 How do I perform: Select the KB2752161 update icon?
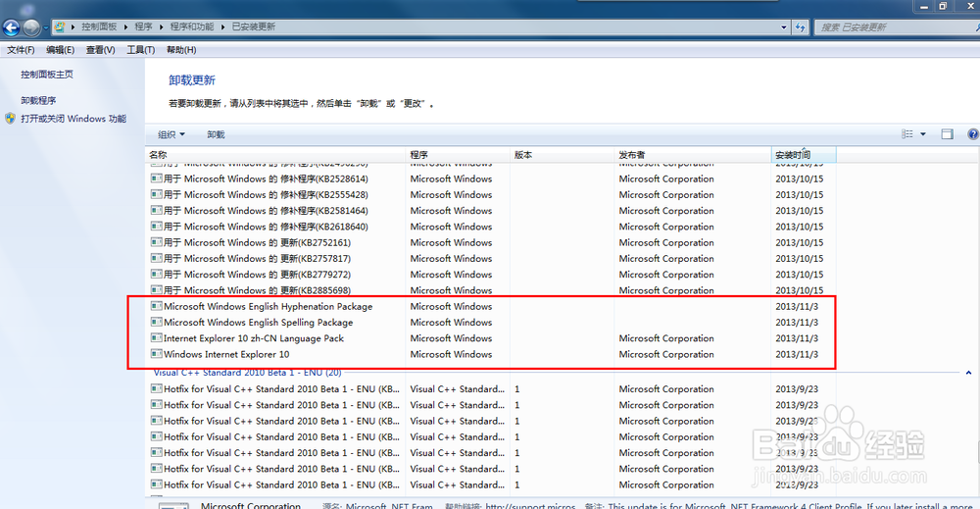156,242
